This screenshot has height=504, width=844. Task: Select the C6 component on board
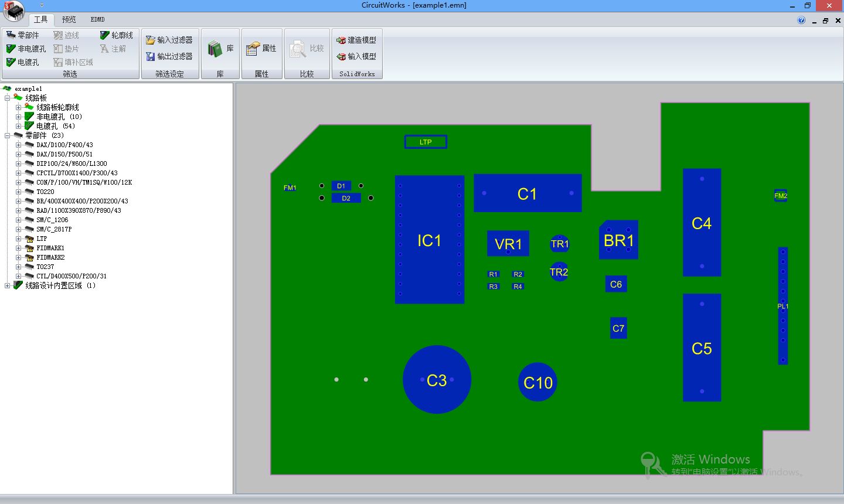[x=616, y=284]
